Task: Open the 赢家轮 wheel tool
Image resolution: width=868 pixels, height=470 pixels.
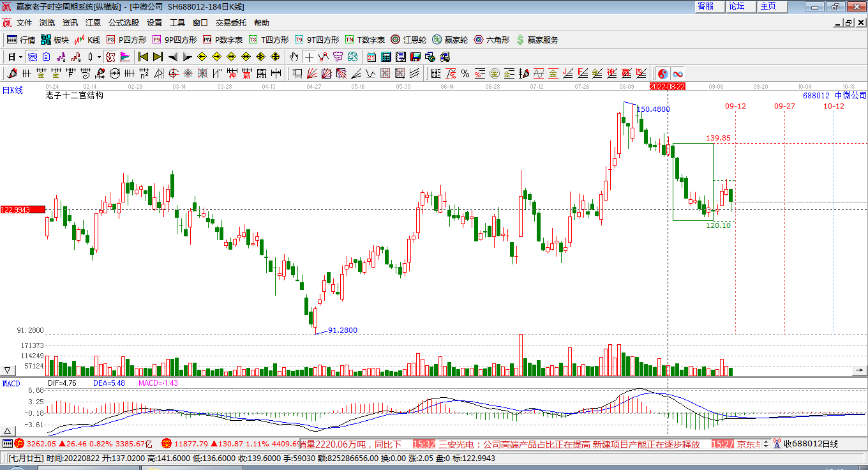Action: [x=450, y=40]
